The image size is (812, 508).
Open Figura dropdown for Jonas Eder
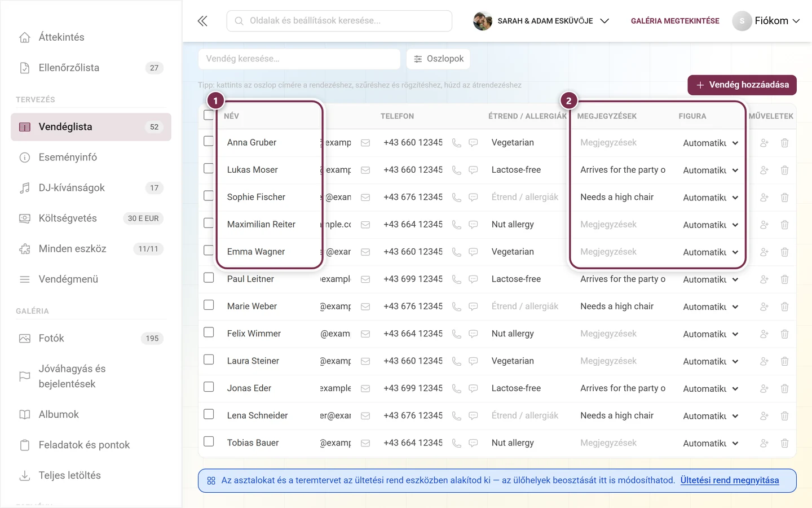click(x=710, y=388)
